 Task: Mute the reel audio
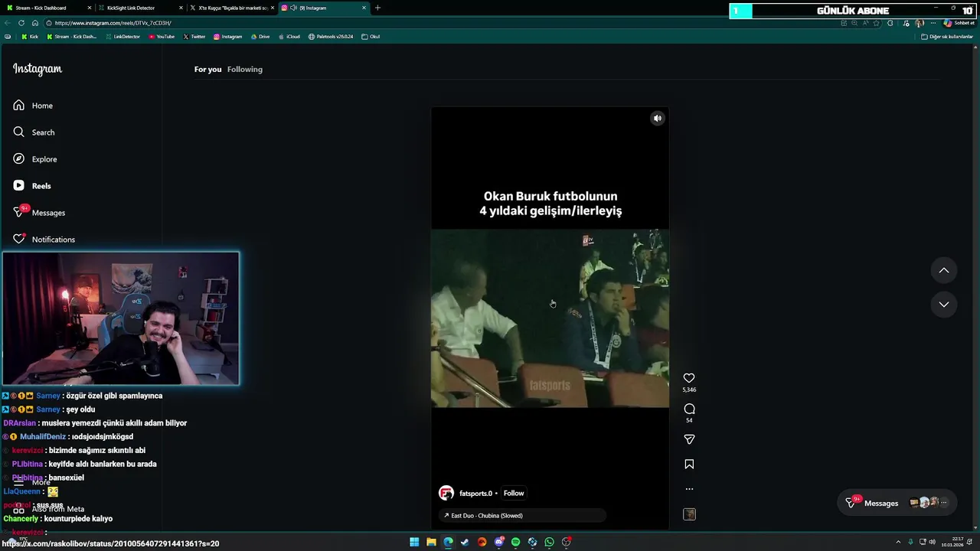657,118
